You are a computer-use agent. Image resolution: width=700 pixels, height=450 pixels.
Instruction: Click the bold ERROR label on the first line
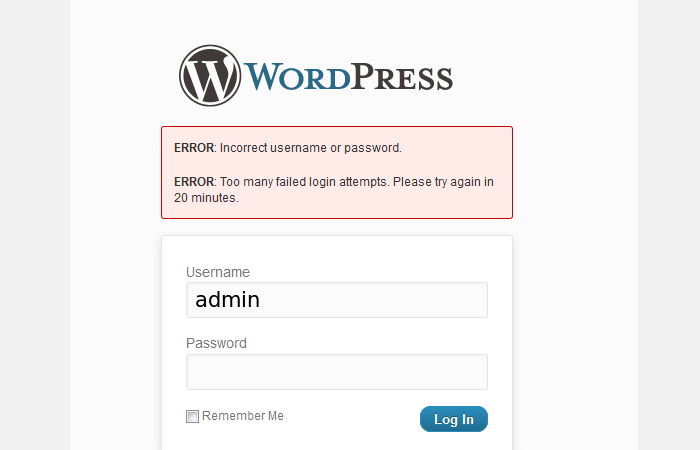[x=194, y=148]
